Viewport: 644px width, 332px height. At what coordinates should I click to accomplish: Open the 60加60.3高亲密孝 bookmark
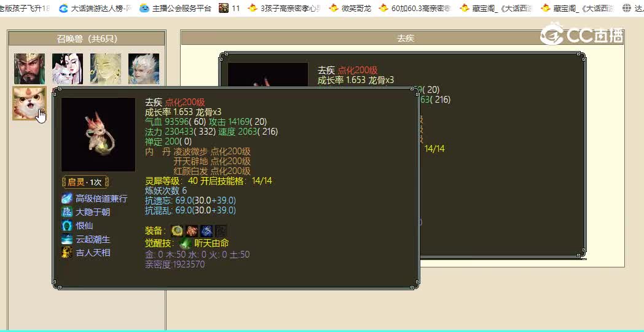pyautogui.click(x=415, y=8)
